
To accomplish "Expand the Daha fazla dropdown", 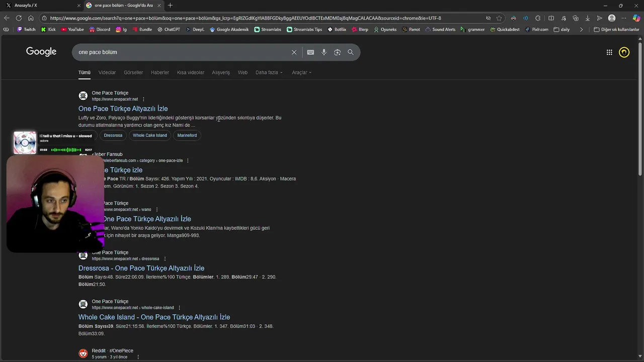I will 269,72.
